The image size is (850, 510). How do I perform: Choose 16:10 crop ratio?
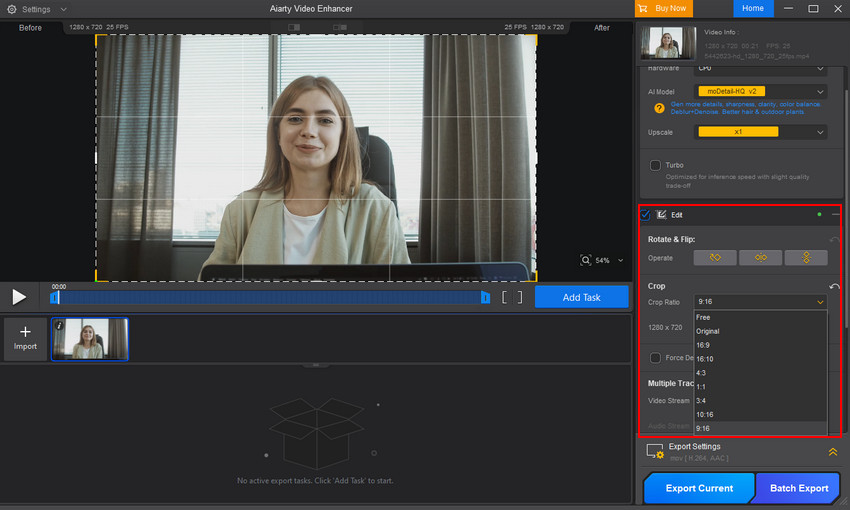tap(760, 359)
